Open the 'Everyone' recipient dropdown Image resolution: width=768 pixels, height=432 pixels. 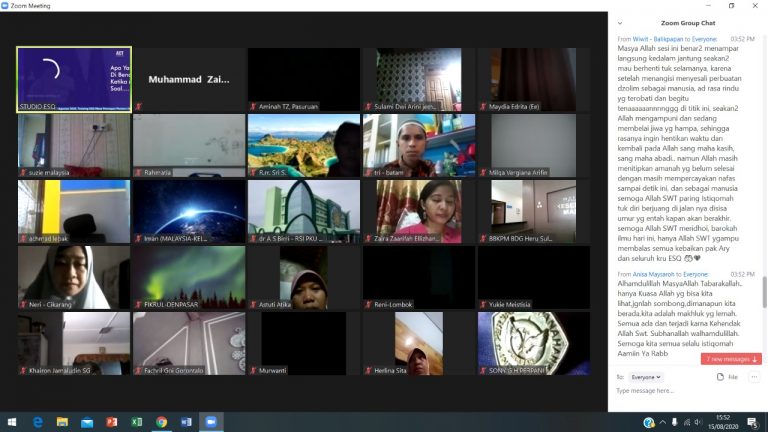point(646,377)
